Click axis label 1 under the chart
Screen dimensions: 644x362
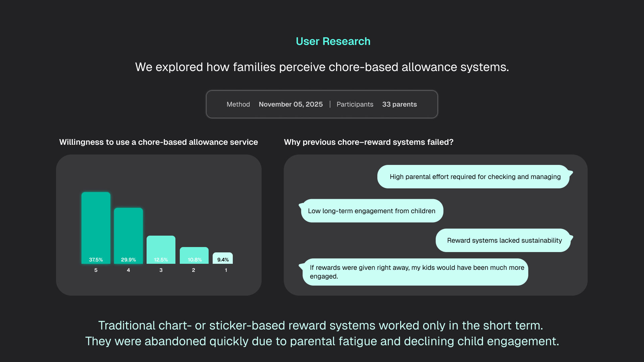coord(226,270)
